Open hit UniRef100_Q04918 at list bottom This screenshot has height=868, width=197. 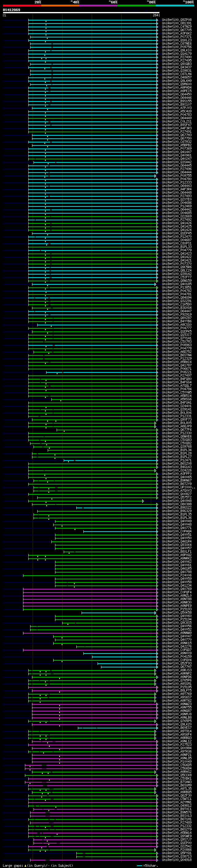pos(176,860)
